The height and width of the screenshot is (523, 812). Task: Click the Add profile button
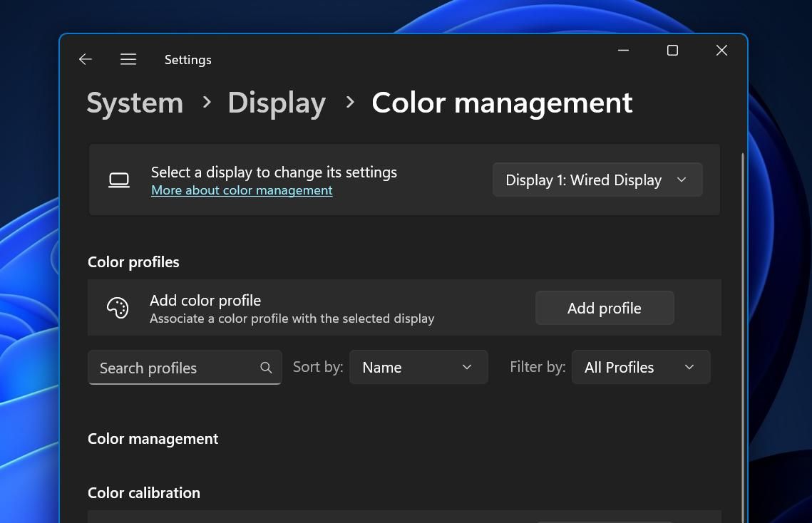604,308
